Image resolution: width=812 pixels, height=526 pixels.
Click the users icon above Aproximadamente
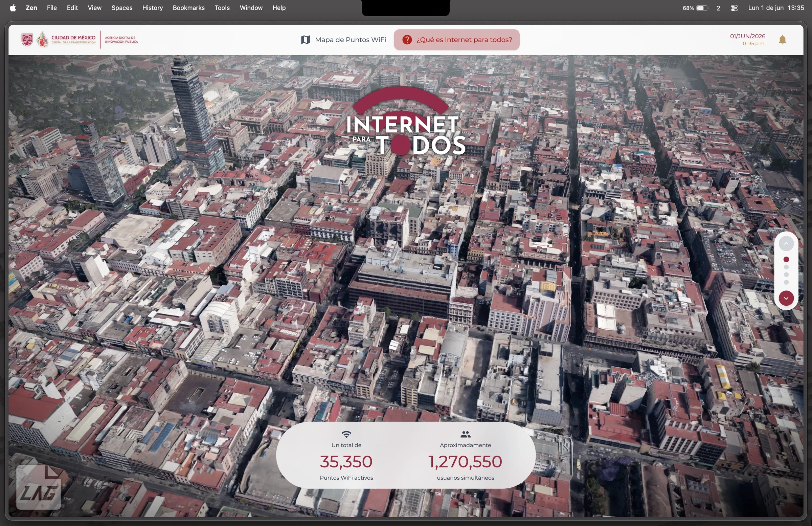click(465, 434)
